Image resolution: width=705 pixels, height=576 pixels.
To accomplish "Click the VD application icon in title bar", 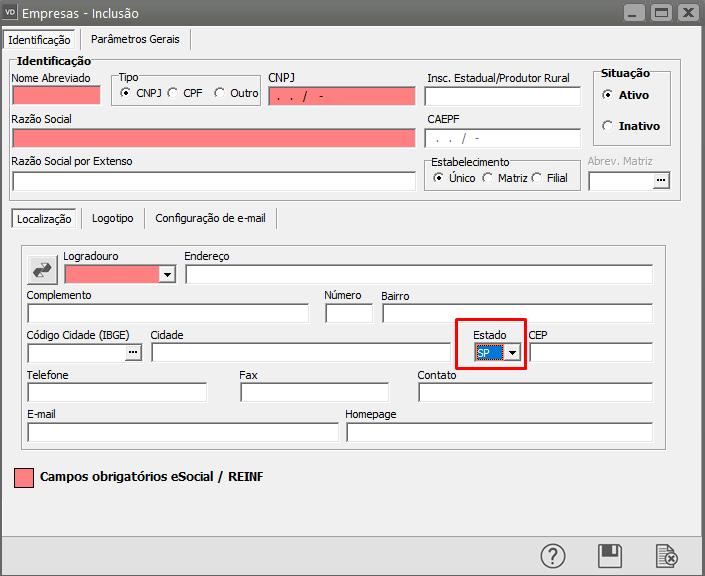I will (x=12, y=13).
